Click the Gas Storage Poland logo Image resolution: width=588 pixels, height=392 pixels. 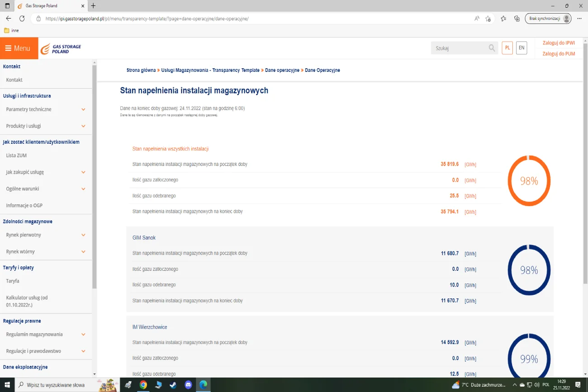[61, 49]
